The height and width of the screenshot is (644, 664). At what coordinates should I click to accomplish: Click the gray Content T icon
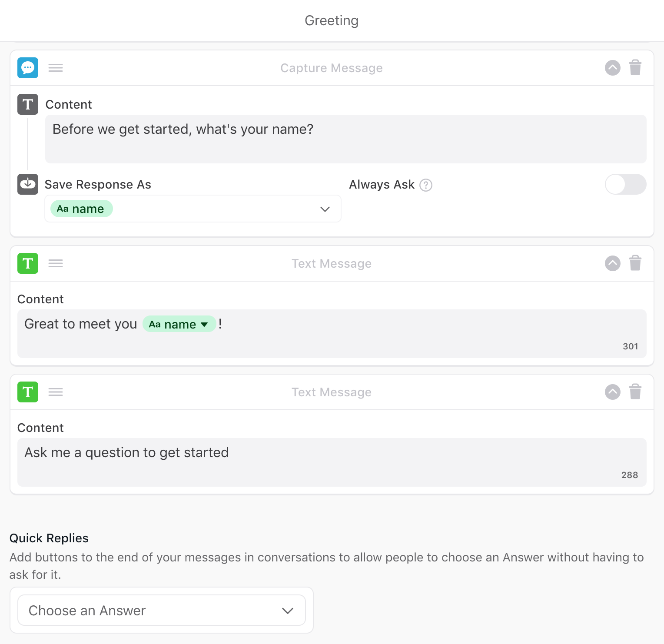coord(28,104)
